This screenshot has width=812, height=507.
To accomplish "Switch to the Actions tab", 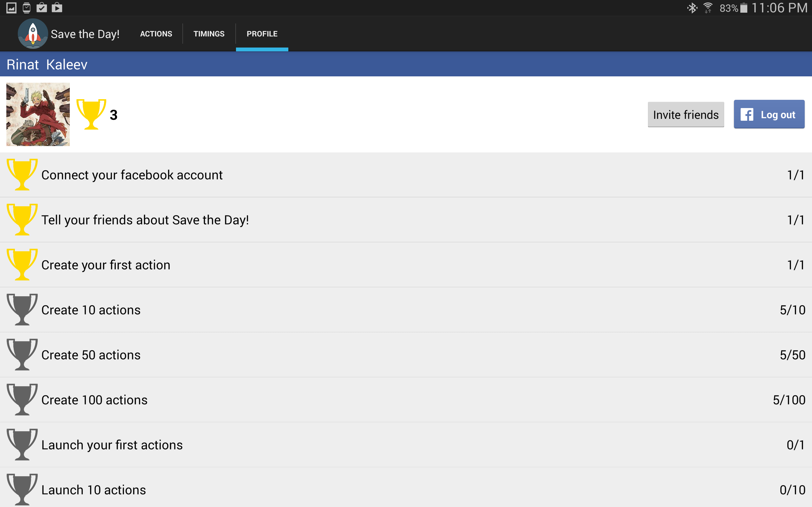I will tap(156, 34).
